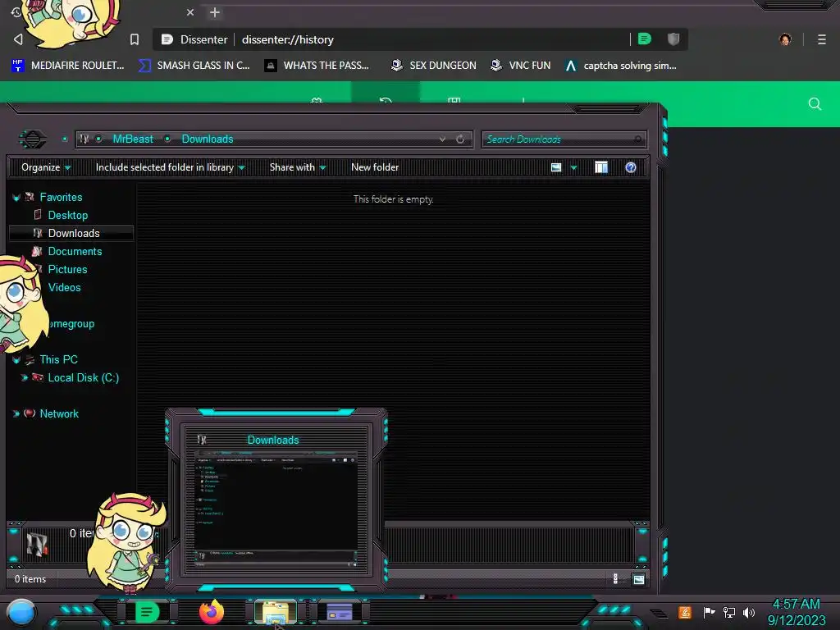Click the Dissenter site identity icon
Screen dimensions: 840x630
coord(167,39)
